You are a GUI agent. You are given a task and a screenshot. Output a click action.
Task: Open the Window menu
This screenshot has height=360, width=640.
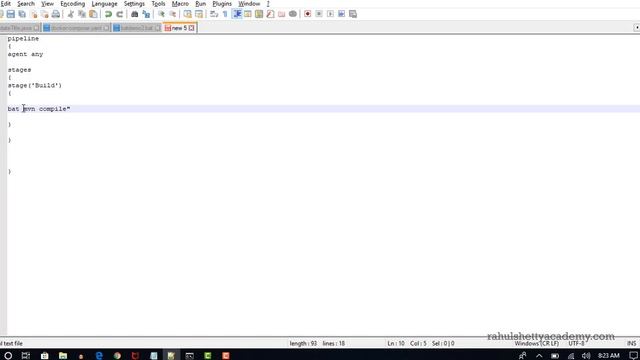coord(249,4)
